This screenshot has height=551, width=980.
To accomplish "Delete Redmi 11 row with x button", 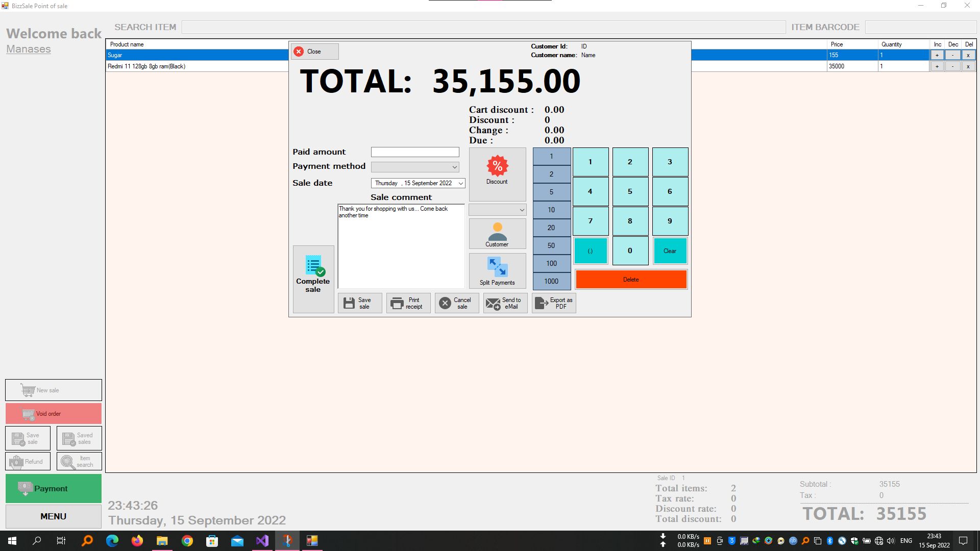I will pyautogui.click(x=968, y=66).
